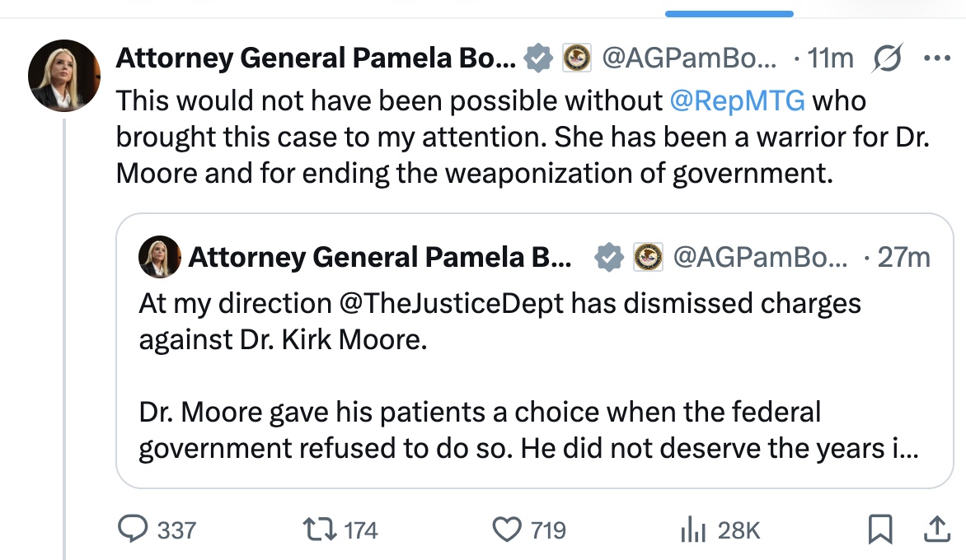Click DOJ seal badge in quoted tweet
The image size is (966, 560).
[x=648, y=258]
